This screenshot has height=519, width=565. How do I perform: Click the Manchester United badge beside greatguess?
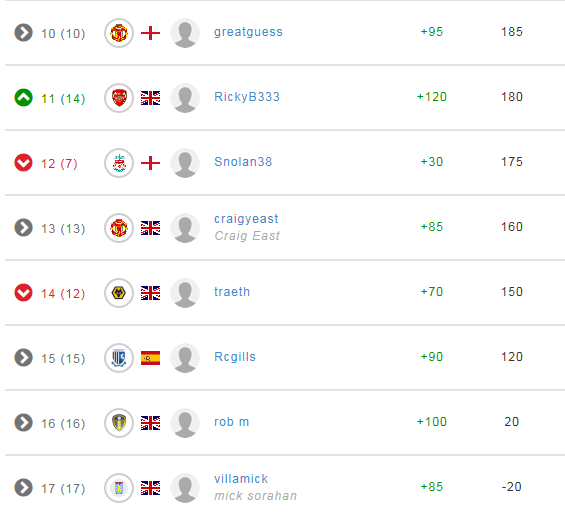119,33
